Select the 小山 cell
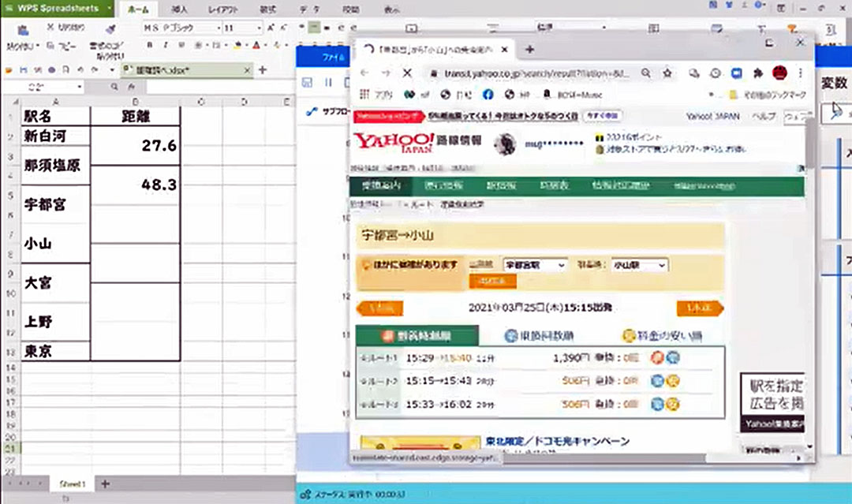The height and width of the screenshot is (504, 852). pyautogui.click(x=55, y=243)
